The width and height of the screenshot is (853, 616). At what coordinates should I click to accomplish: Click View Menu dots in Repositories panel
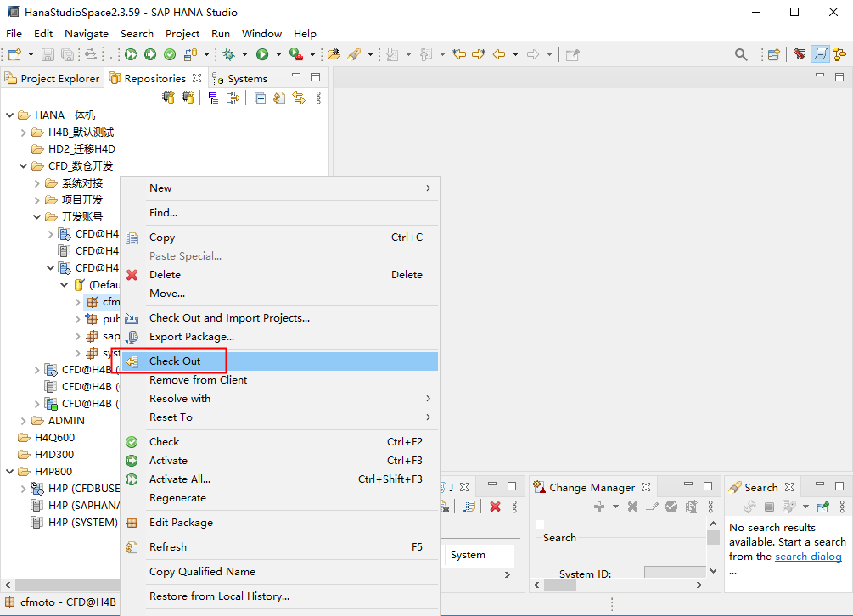click(318, 98)
